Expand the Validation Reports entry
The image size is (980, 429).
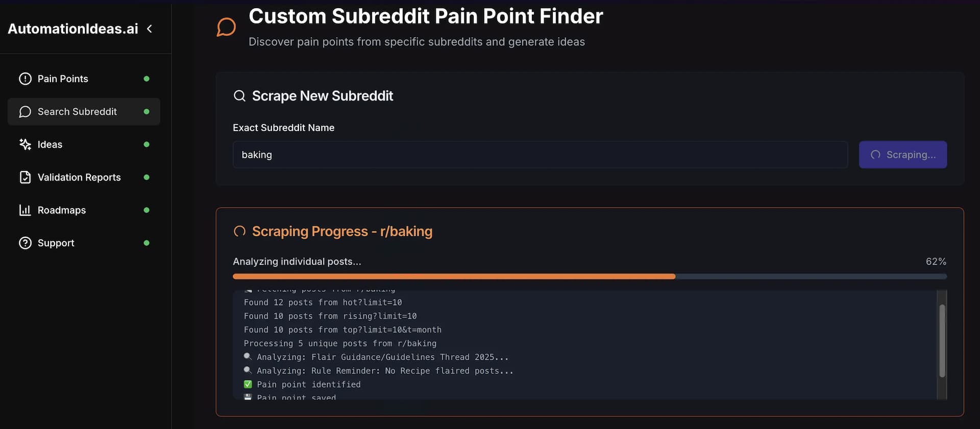tap(79, 177)
